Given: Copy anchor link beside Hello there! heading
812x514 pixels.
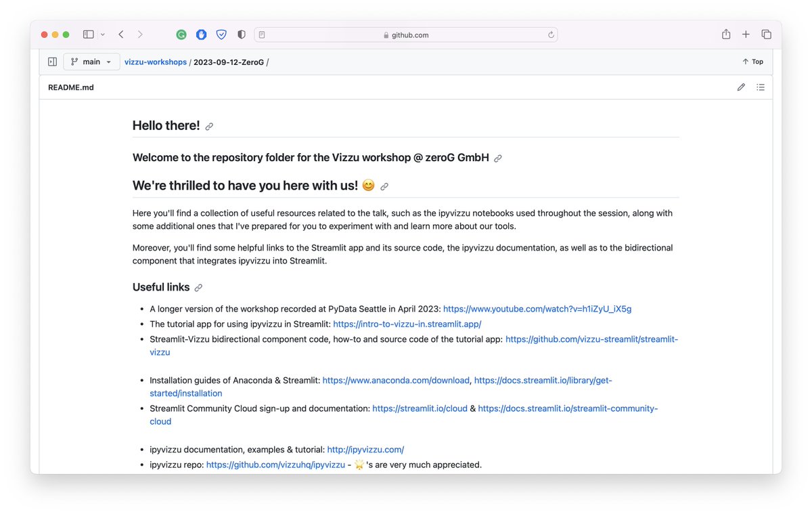Looking at the screenshot, I should click(x=209, y=127).
